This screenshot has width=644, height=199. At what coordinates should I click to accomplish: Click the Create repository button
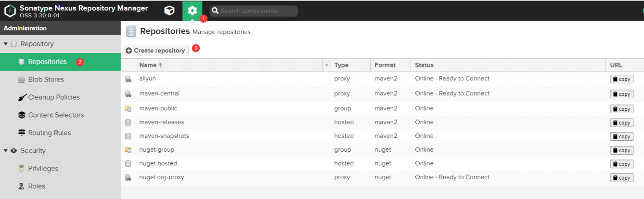[156, 51]
